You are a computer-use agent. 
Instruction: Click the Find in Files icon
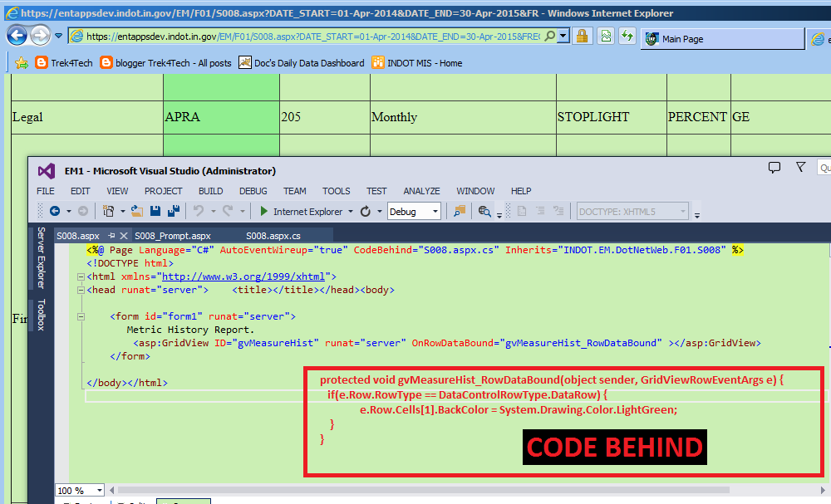click(460, 211)
